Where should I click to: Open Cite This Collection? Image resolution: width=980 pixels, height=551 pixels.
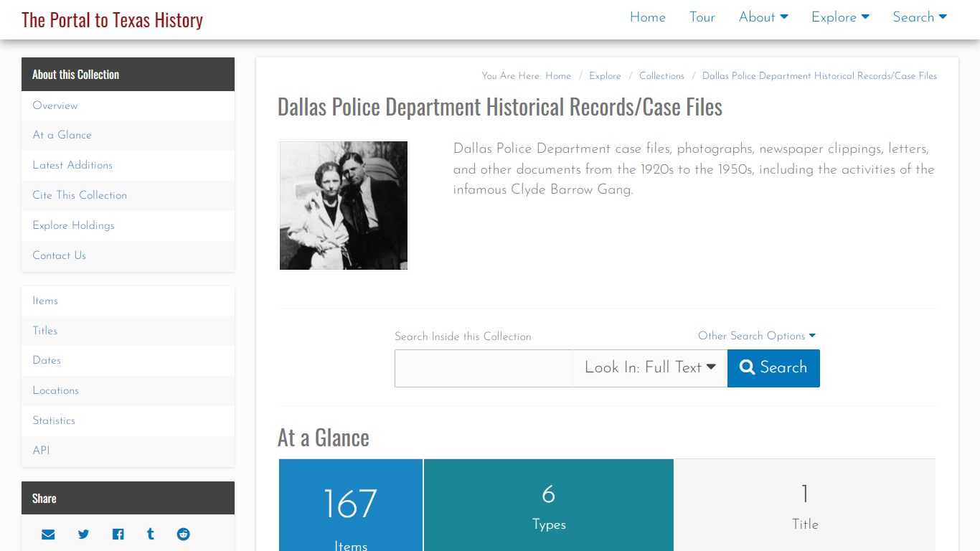128,195
